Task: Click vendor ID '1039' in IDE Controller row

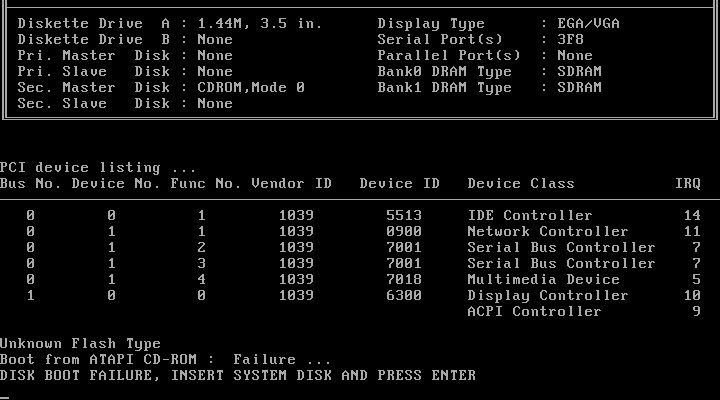Action: click(296, 215)
